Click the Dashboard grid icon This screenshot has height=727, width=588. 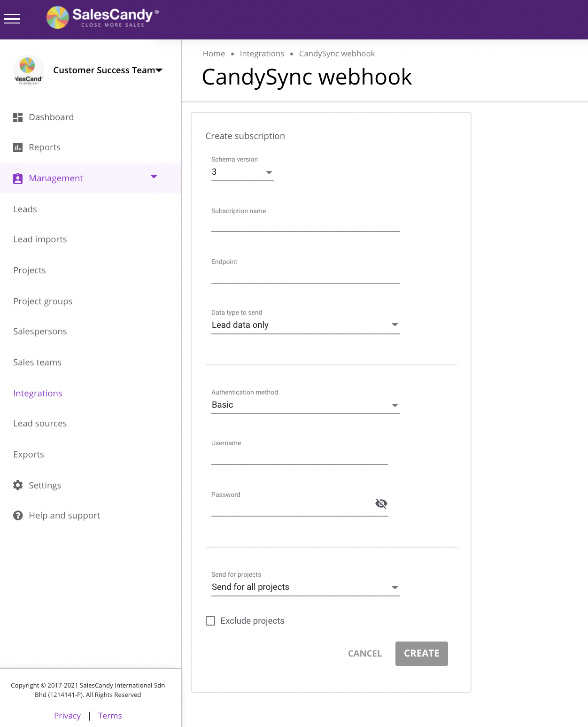pyautogui.click(x=18, y=117)
